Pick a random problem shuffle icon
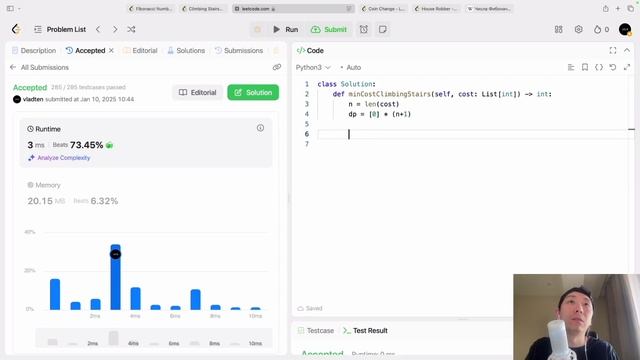Viewport: 640px width, 360px height. [x=131, y=29]
